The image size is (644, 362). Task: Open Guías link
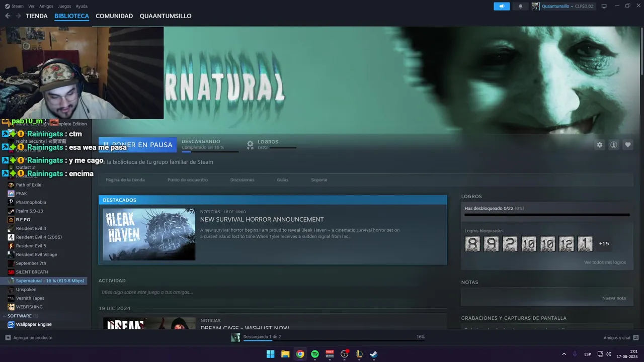pyautogui.click(x=282, y=179)
